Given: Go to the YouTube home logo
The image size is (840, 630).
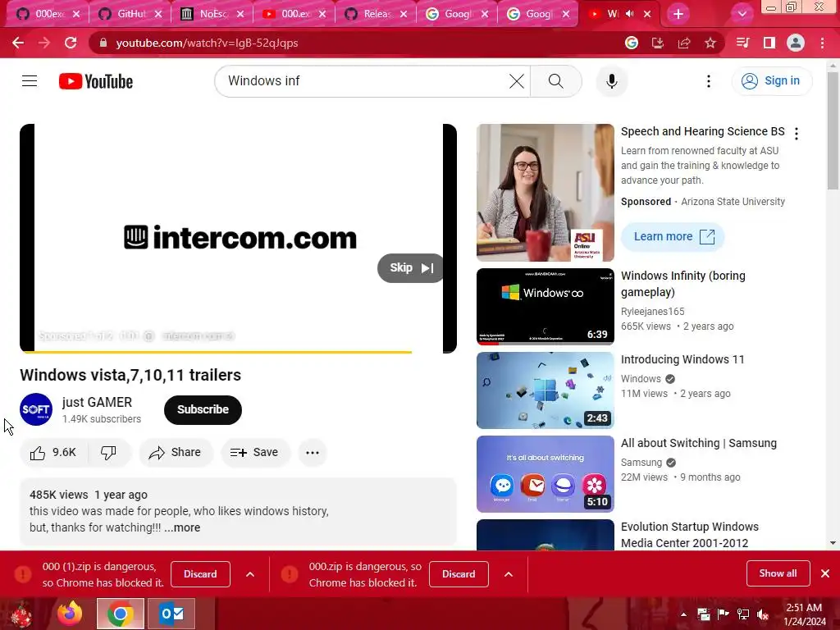Looking at the screenshot, I should [x=96, y=81].
